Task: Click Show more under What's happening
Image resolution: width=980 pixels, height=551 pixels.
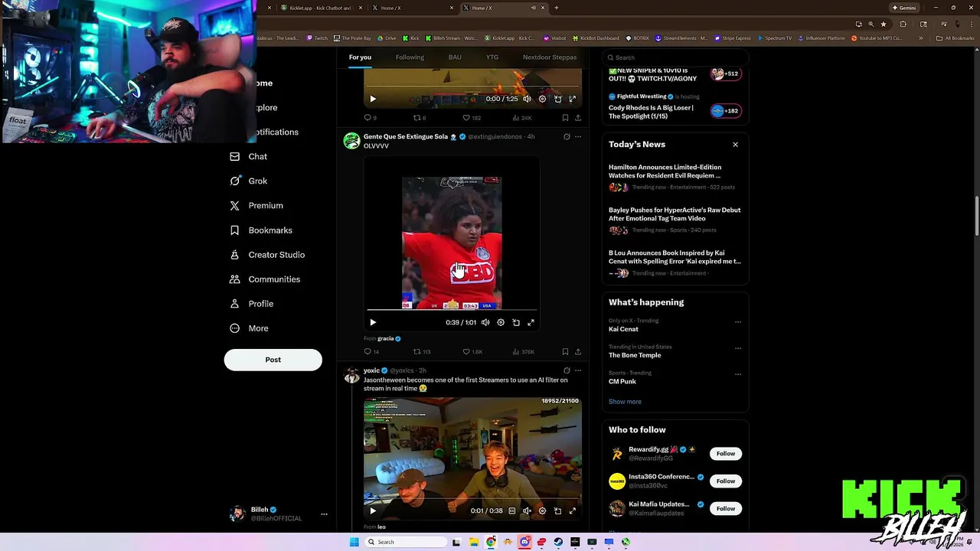Action: click(625, 401)
